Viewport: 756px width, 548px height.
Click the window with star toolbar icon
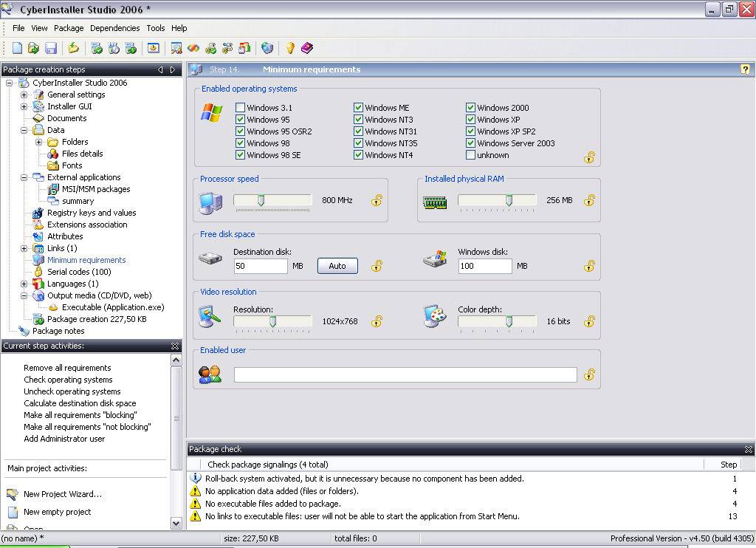(154, 48)
